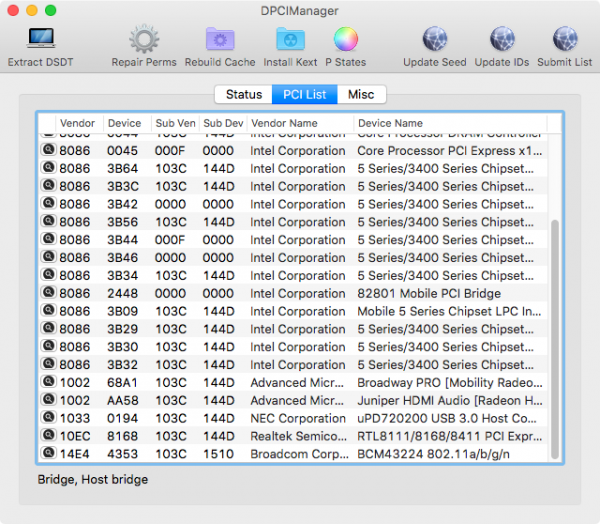Switch to the Misc tab

[361, 95]
